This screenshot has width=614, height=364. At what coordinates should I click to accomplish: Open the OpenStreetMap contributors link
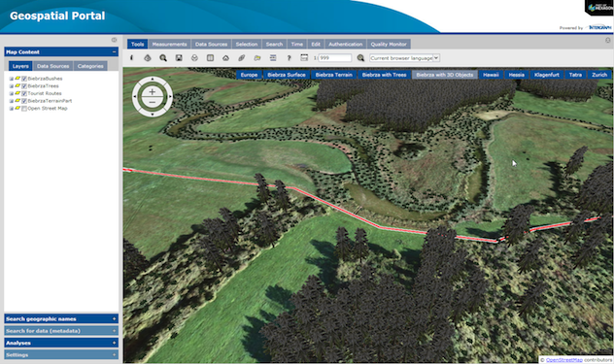(x=564, y=360)
